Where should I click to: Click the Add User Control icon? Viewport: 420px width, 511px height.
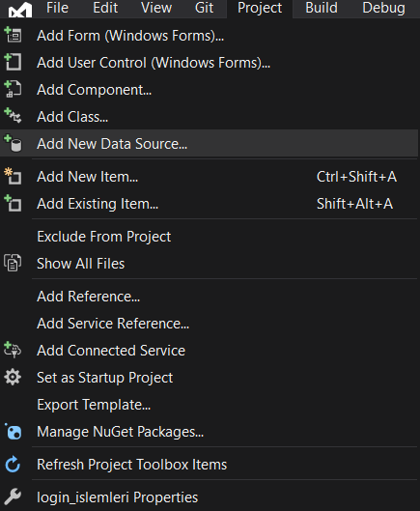[13, 62]
